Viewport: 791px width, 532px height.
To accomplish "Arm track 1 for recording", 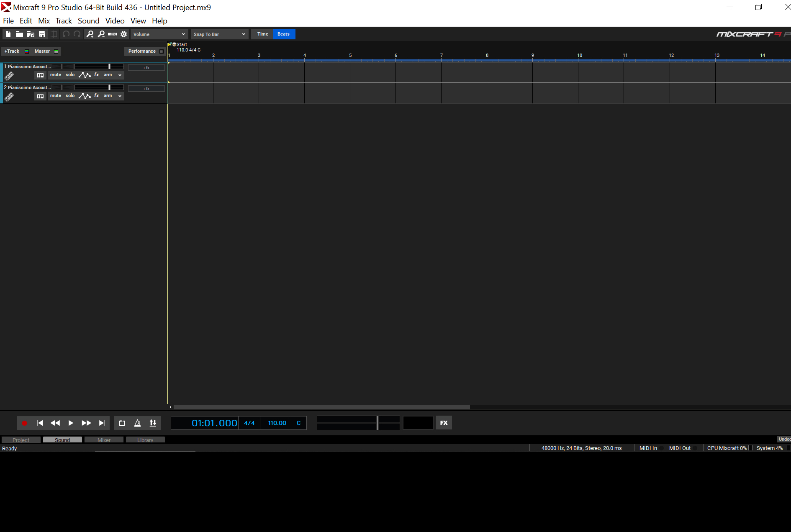I will pos(108,75).
